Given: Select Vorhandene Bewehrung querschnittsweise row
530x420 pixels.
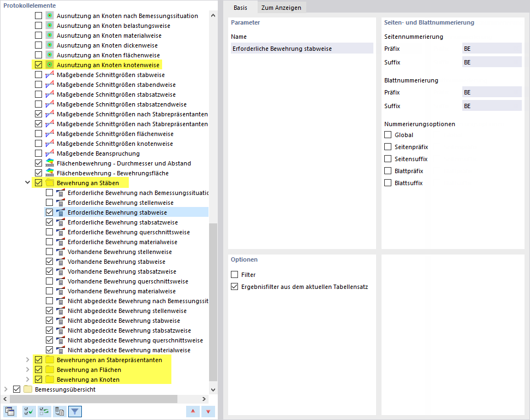Looking at the screenshot, I should (128, 281).
